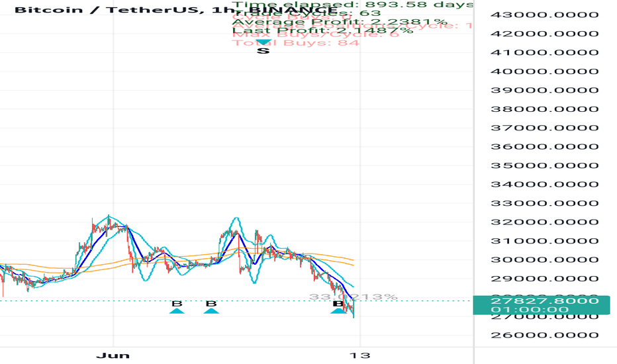Click the Max Buys/Cycle: 6 statistic
Image resolution: width=617 pixels, height=364 pixels.
[316, 34]
